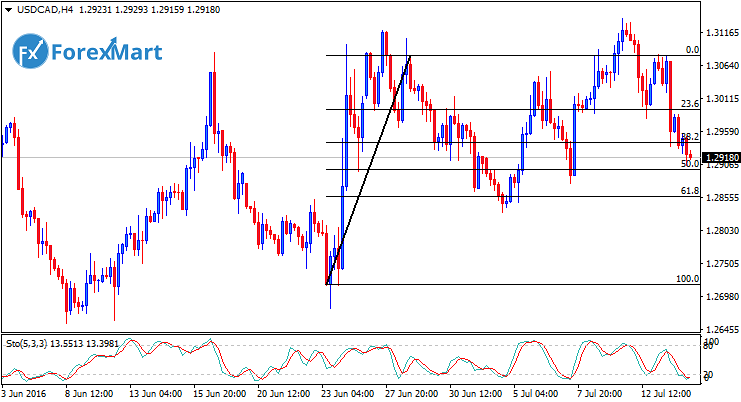Click the Fibonacci 61.8 level label
This screenshot has height=402, width=741.
(x=688, y=190)
